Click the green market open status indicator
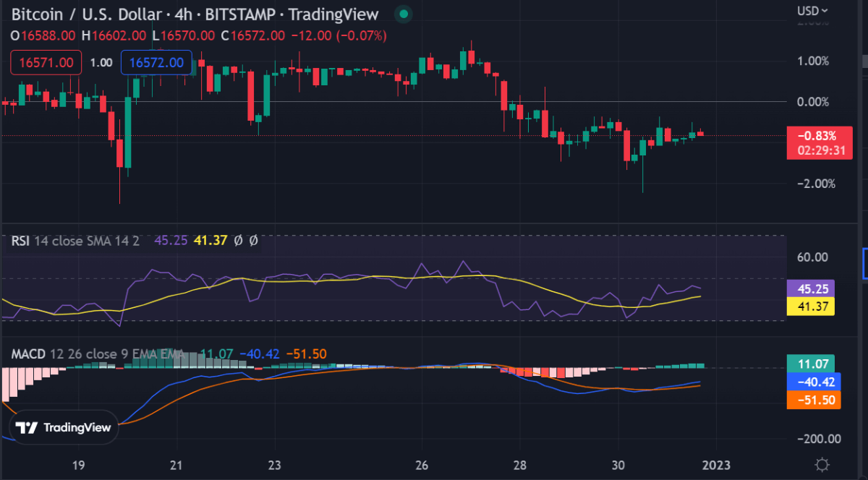 click(404, 14)
